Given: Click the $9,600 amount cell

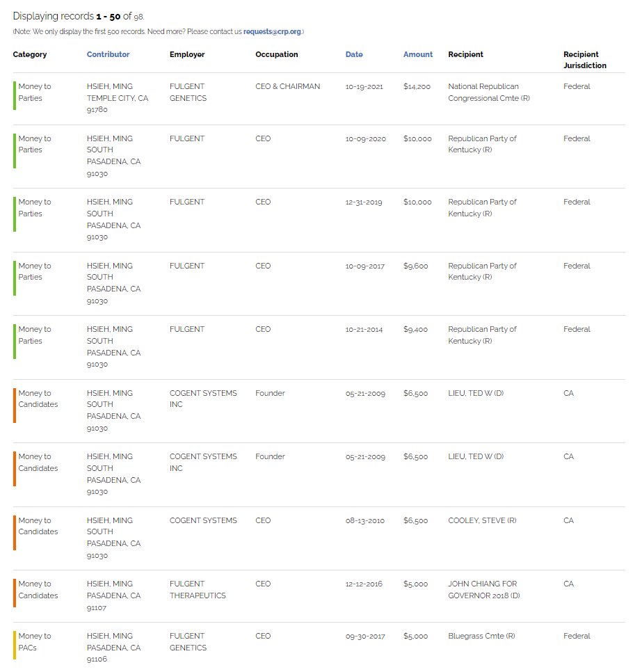Looking at the screenshot, I should (415, 266).
